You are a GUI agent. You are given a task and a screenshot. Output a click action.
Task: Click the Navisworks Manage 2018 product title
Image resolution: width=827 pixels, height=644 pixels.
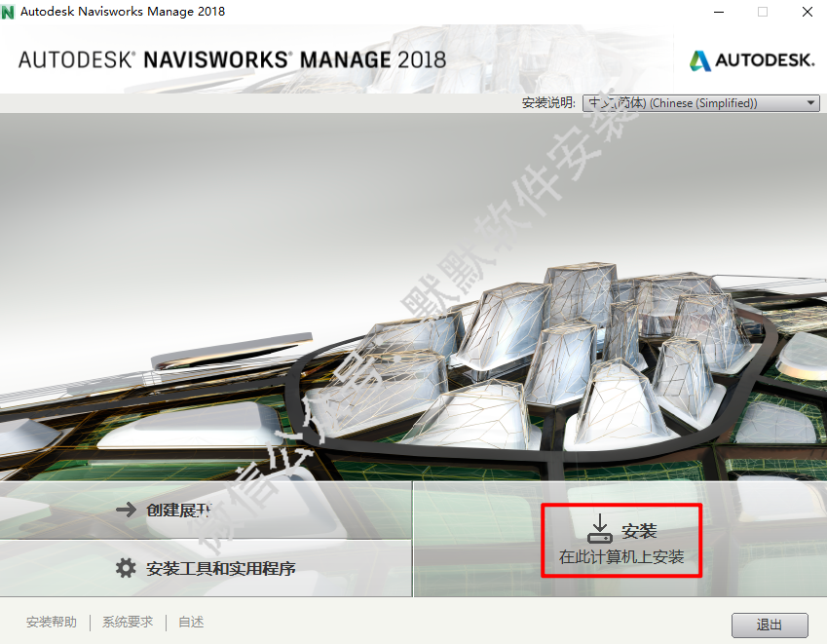pos(233,59)
